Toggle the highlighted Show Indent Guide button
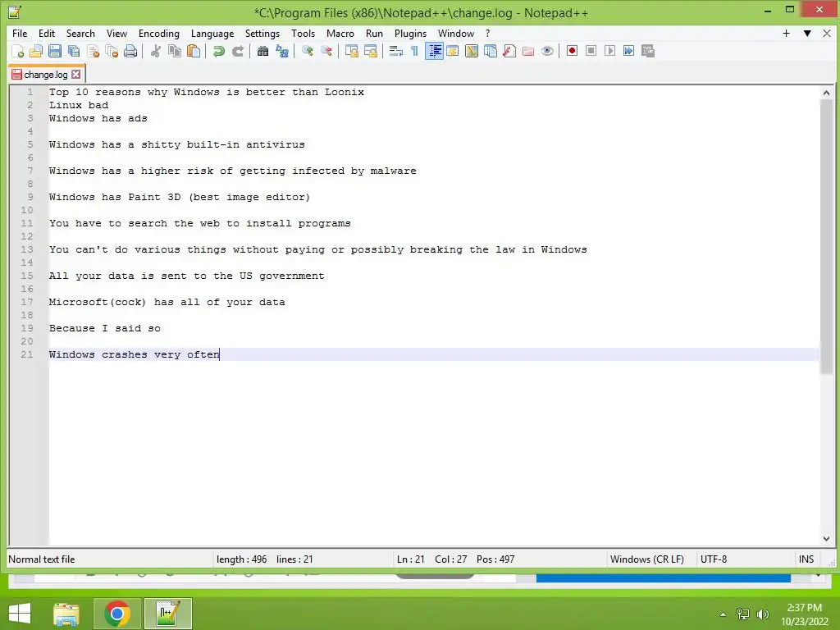Viewport: 840px width, 630px height. (x=434, y=51)
